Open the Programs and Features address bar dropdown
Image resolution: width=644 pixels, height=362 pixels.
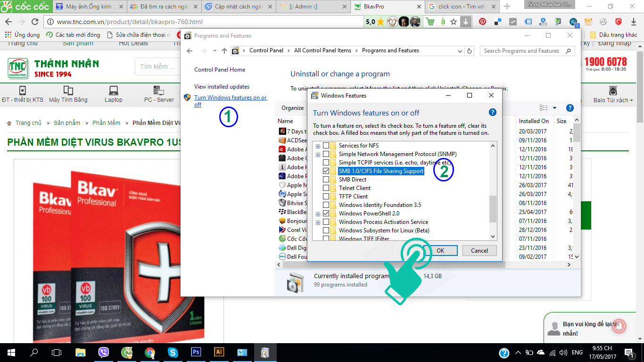click(x=460, y=51)
